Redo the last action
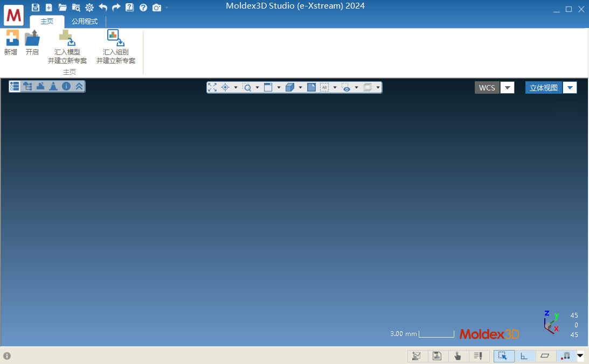Image resolution: width=589 pixels, height=364 pixels. pyautogui.click(x=116, y=8)
